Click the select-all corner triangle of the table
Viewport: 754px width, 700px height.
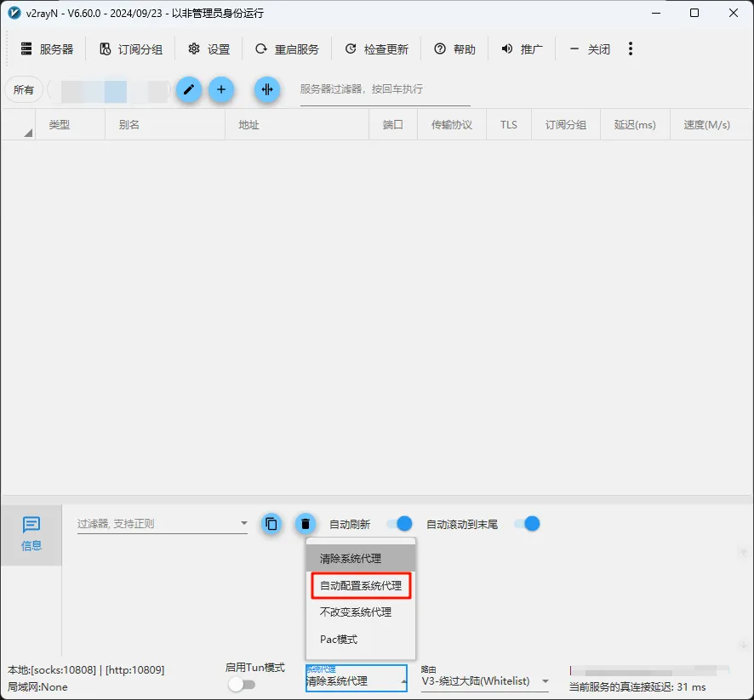pos(28,133)
